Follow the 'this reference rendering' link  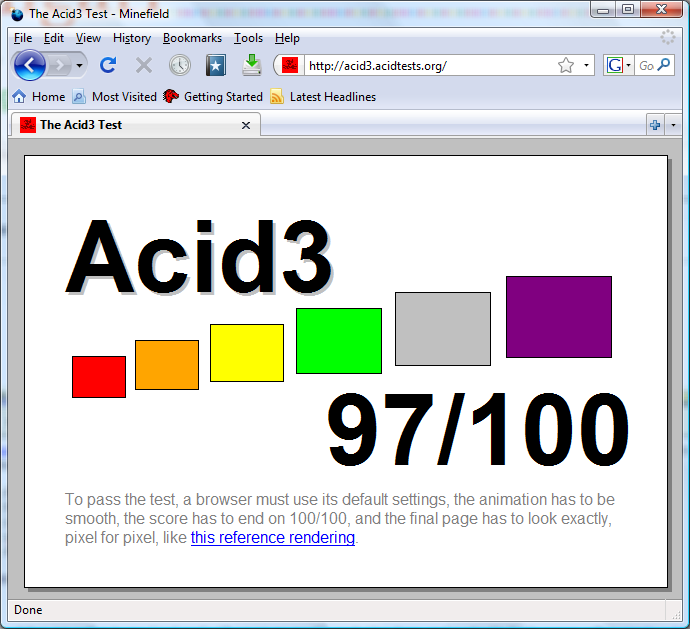273,537
